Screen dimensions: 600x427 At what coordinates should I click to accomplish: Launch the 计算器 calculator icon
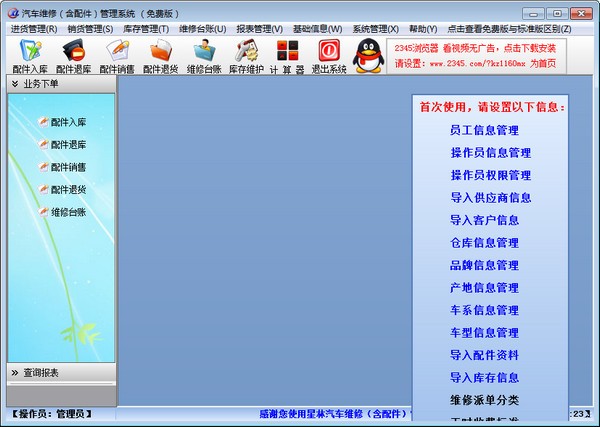(x=287, y=56)
